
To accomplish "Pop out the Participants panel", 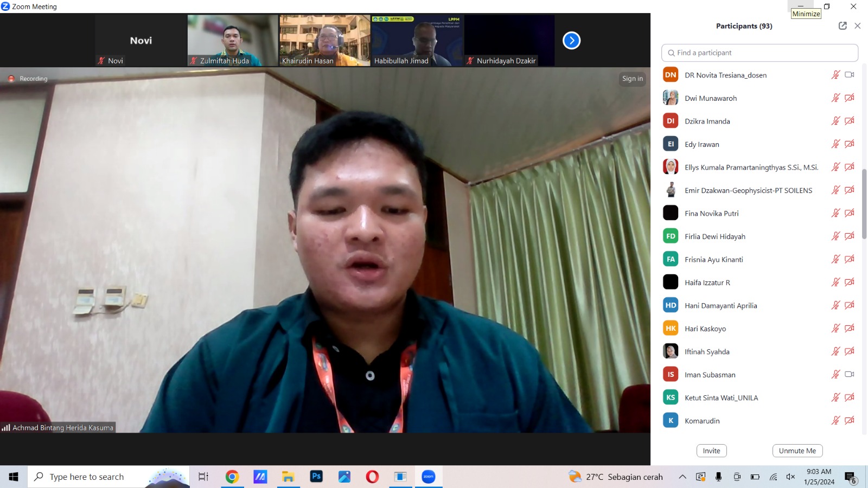I will (x=843, y=25).
